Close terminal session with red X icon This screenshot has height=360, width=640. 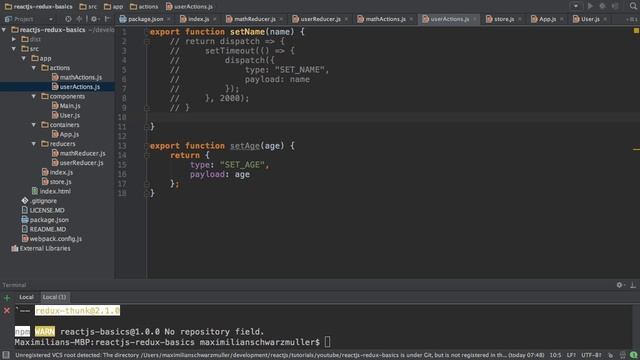coord(7,311)
